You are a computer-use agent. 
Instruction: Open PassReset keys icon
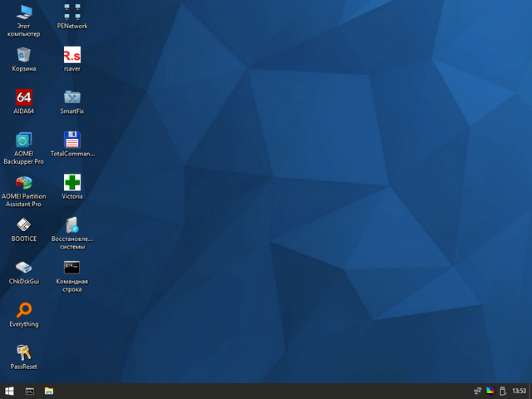click(24, 357)
